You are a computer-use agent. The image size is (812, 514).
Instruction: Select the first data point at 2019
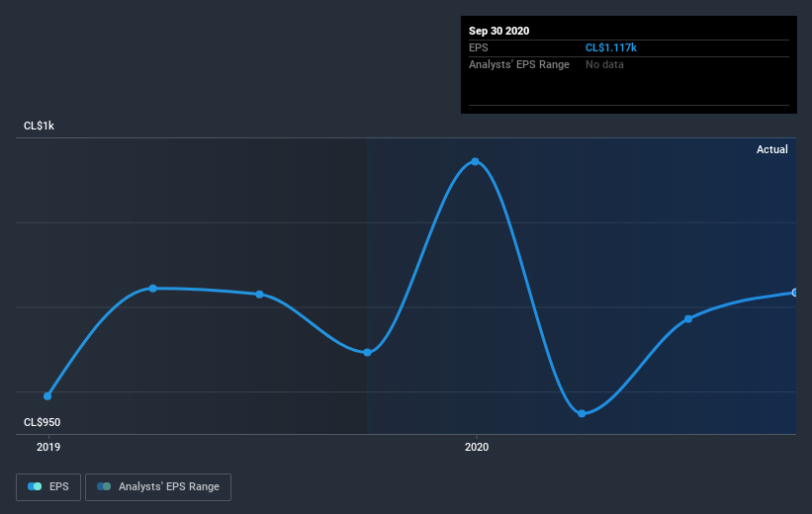(x=47, y=396)
